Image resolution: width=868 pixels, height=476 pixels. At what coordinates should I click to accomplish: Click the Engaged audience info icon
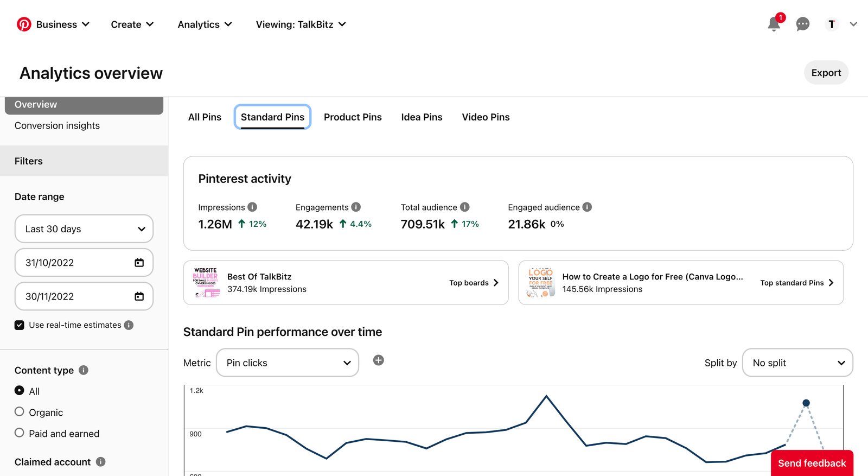(587, 207)
